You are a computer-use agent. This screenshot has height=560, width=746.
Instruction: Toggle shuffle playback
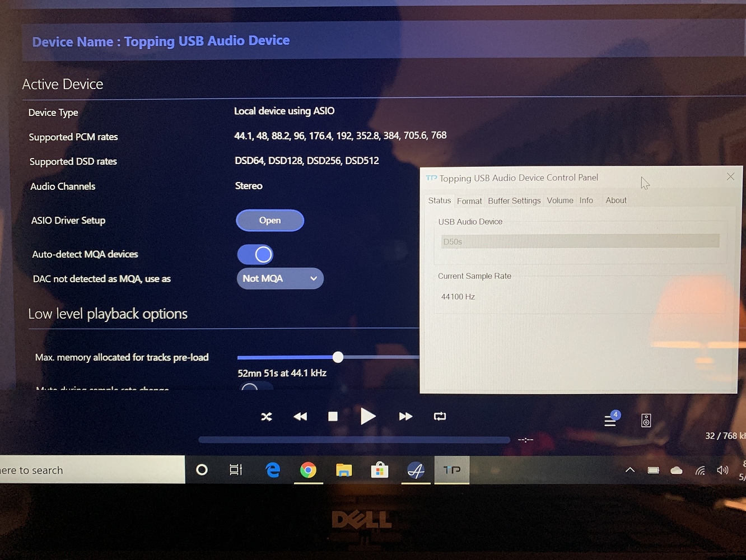click(267, 417)
